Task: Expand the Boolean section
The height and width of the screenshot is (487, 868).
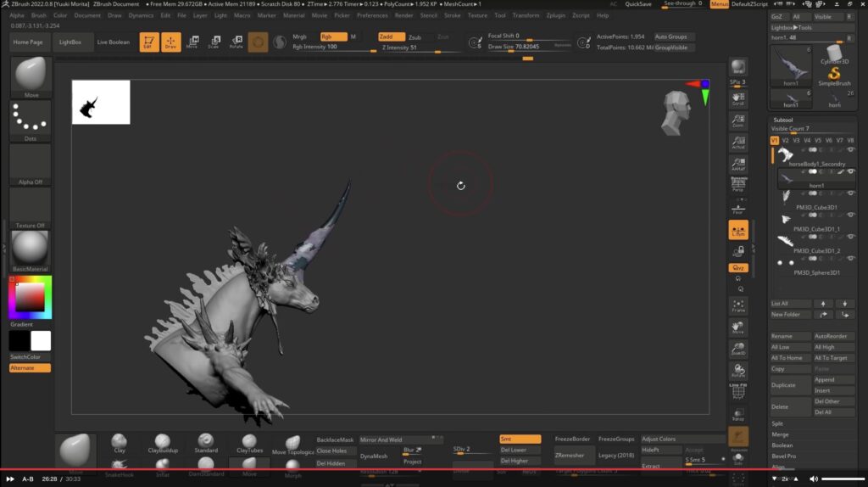Action: pos(782,445)
